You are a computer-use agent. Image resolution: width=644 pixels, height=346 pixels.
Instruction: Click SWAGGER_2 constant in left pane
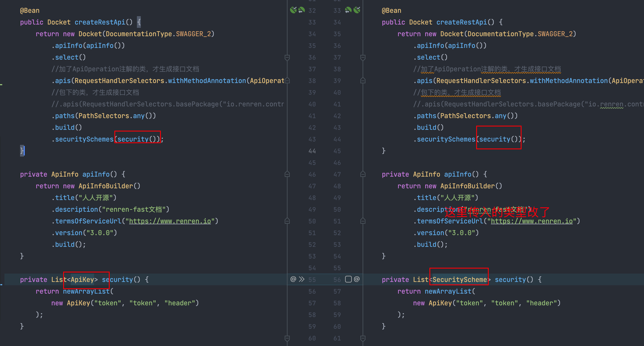tap(193, 34)
